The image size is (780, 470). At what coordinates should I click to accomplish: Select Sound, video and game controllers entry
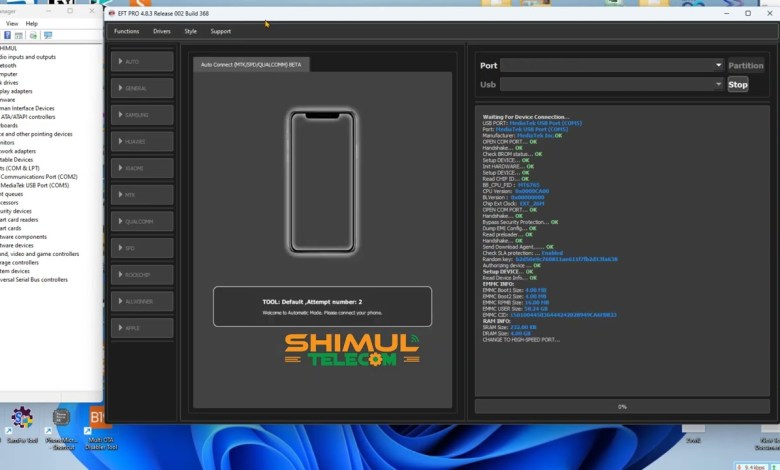click(39, 254)
